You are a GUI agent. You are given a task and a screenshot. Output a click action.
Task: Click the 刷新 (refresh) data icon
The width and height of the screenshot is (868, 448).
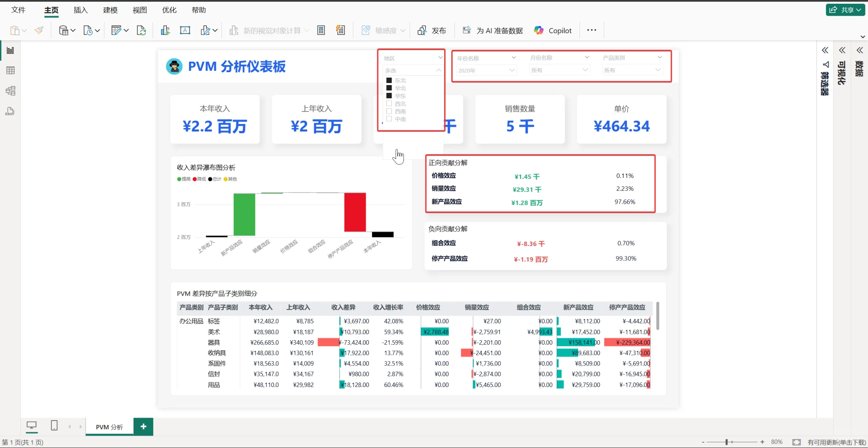[x=141, y=30]
